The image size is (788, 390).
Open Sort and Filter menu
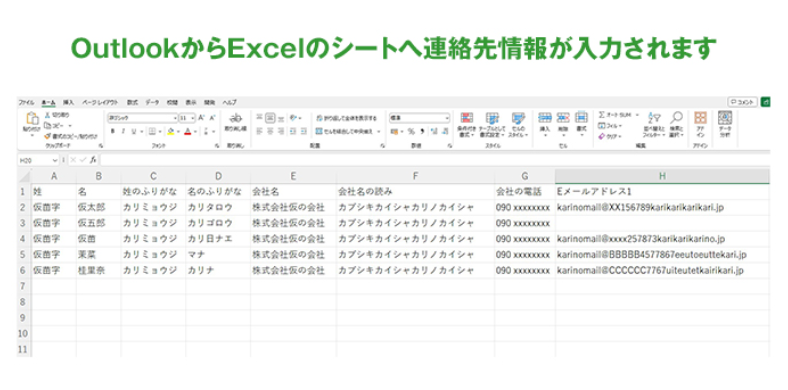(654, 125)
